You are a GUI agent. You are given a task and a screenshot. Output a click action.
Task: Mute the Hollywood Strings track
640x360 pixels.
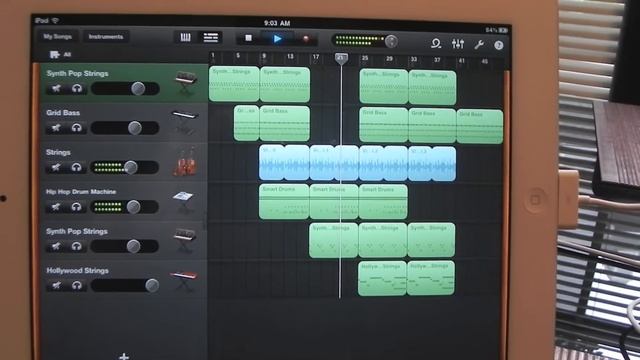pyautogui.click(x=56, y=285)
